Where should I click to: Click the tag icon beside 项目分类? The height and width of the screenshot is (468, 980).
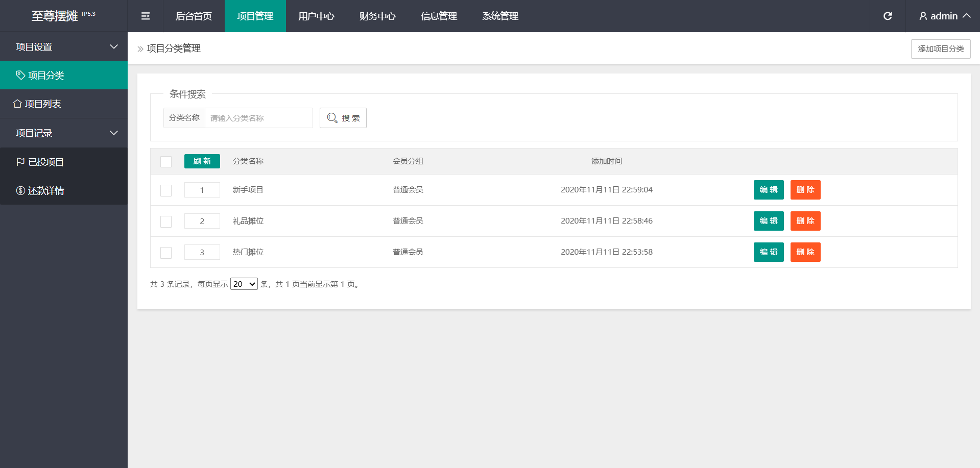[x=20, y=76]
